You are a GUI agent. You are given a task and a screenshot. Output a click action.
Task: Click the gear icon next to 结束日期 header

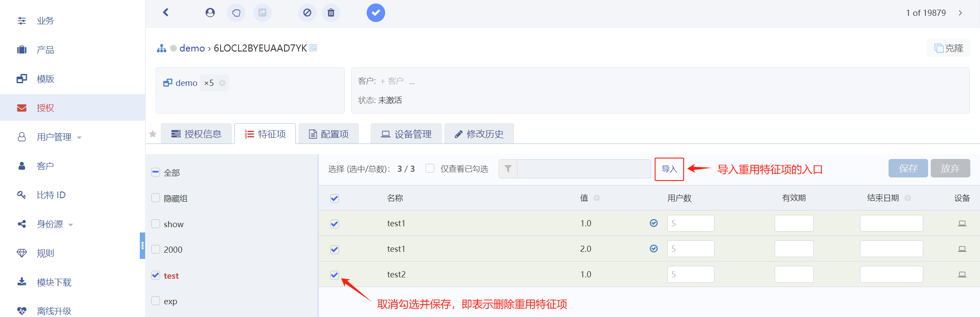pyautogui.click(x=907, y=198)
